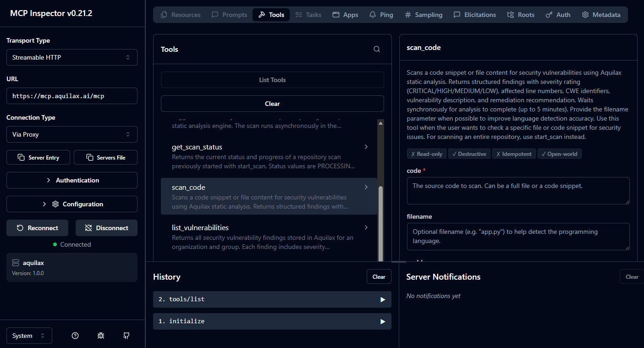Viewport: 644px width, 348px height.
Task: Click the search icon in Tools panel
Action: 377,49
